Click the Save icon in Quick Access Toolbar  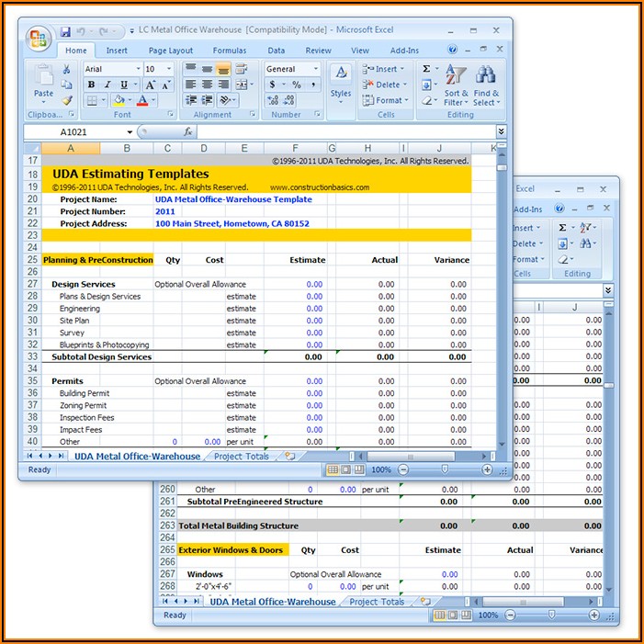tap(65, 31)
